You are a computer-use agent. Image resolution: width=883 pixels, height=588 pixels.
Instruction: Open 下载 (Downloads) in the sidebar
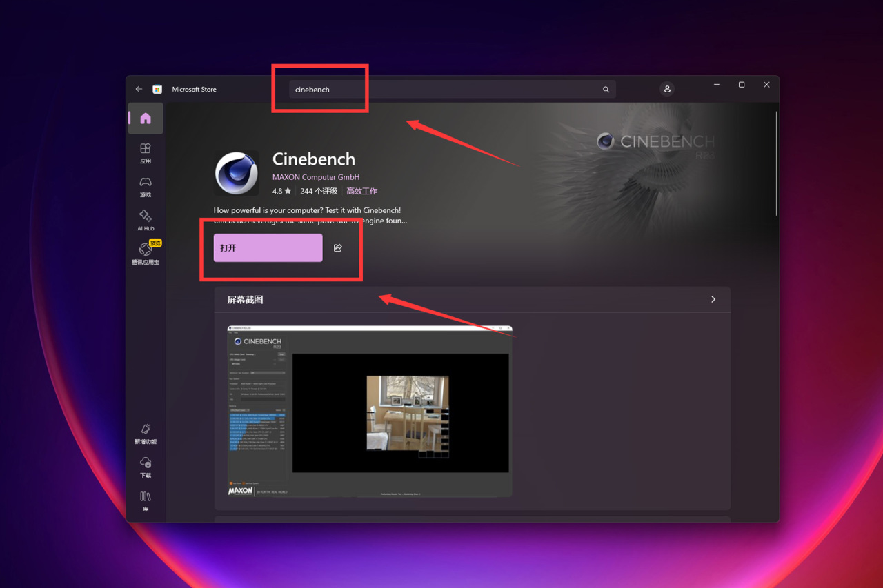click(x=146, y=467)
